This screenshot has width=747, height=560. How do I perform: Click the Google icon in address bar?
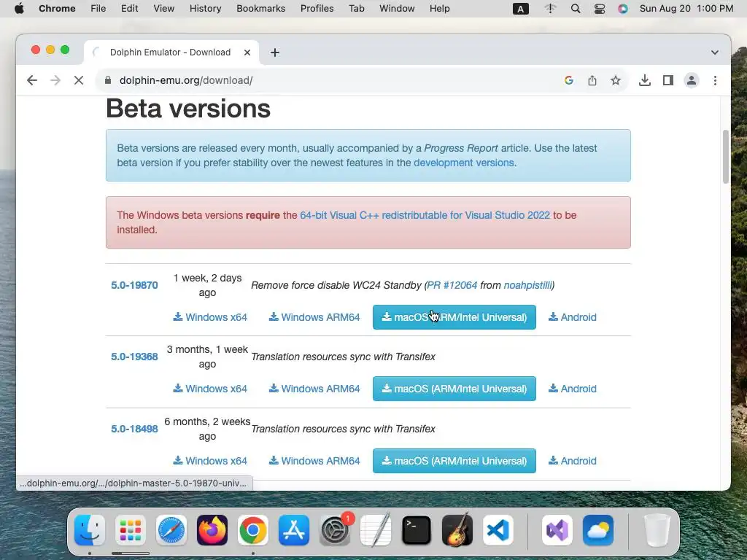tap(568, 80)
